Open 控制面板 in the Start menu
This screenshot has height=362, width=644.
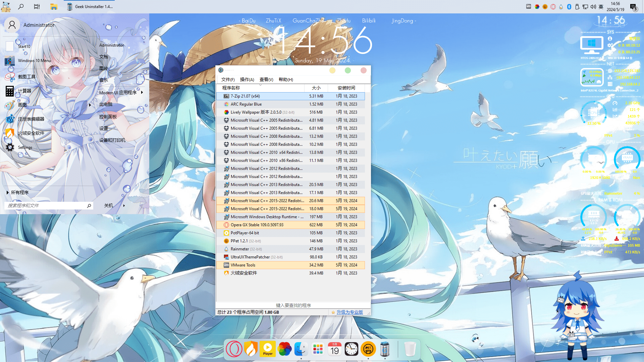click(x=108, y=117)
